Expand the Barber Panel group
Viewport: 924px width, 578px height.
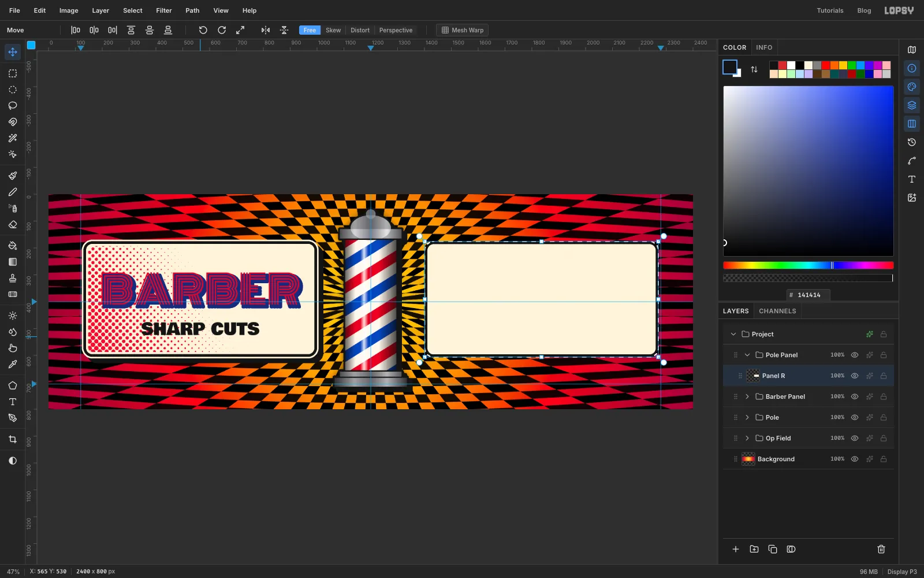[x=747, y=397]
